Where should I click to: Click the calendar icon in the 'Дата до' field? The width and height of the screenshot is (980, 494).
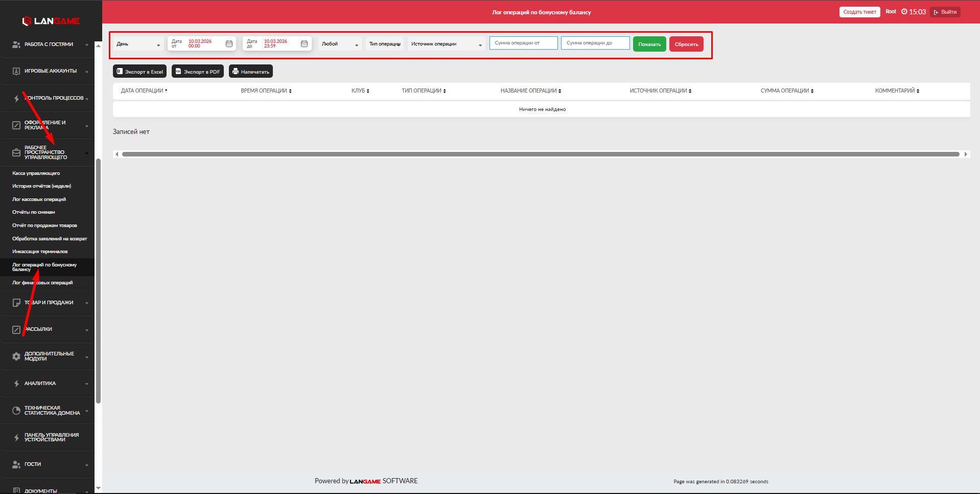[304, 44]
